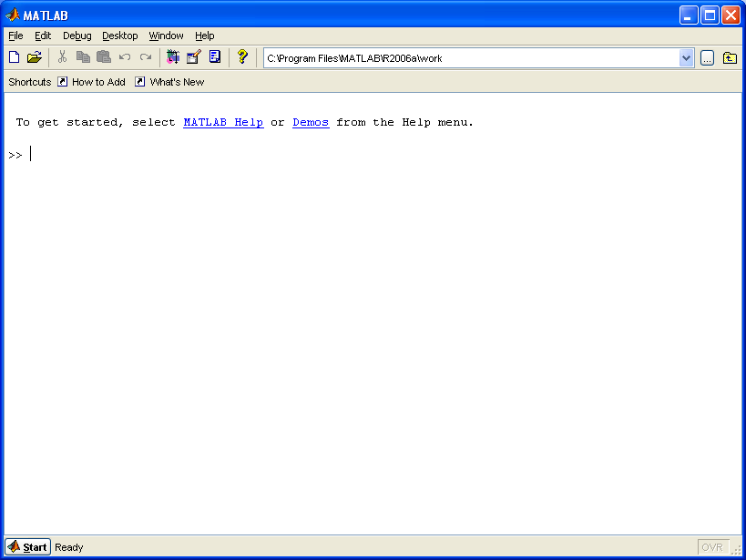746x560 pixels.
Task: Open the GUIDE editor icon
Action: coord(194,57)
